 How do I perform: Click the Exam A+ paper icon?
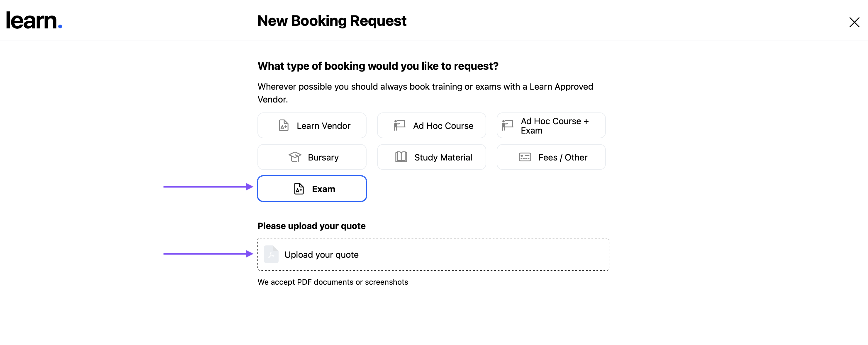[x=299, y=189]
